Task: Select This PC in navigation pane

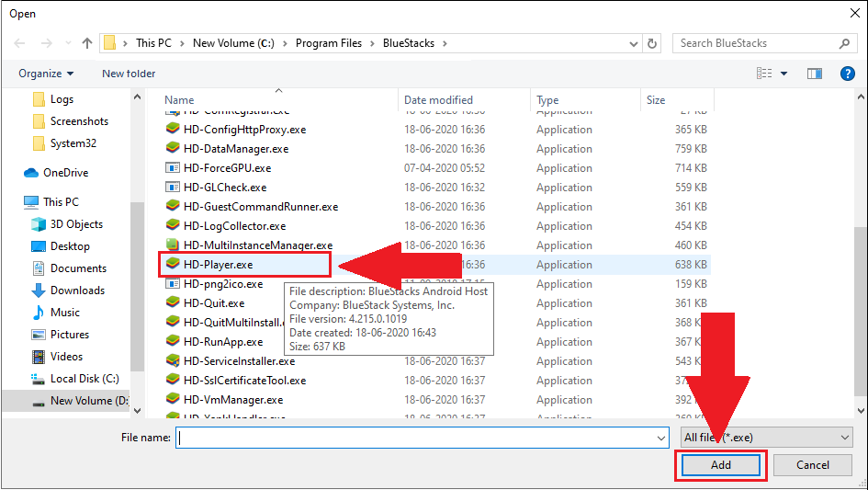Action: point(51,202)
